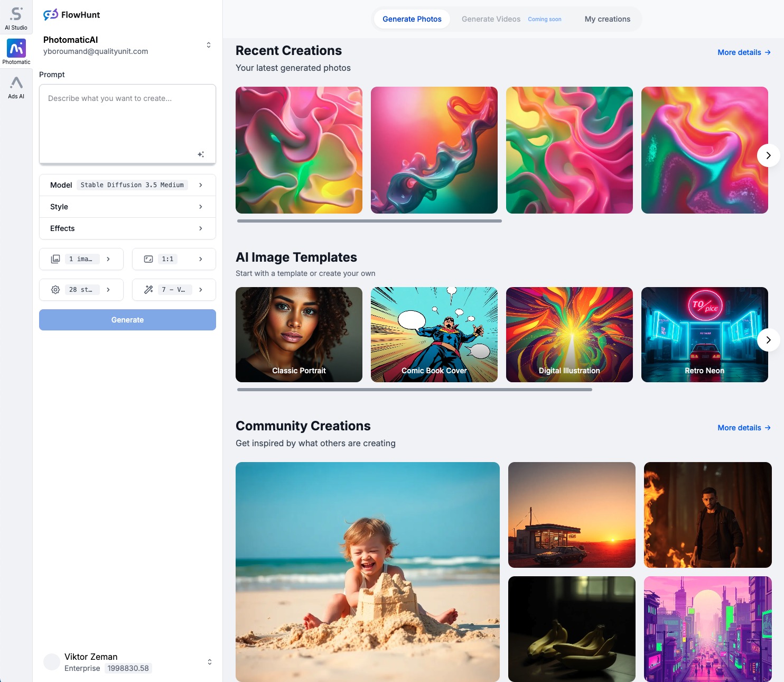Open the Classic Portrait template
The width and height of the screenshot is (784, 682).
[x=298, y=334]
